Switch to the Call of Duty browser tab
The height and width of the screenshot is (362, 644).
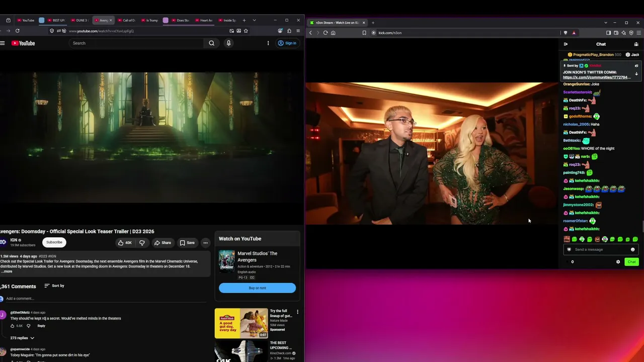pos(127,20)
